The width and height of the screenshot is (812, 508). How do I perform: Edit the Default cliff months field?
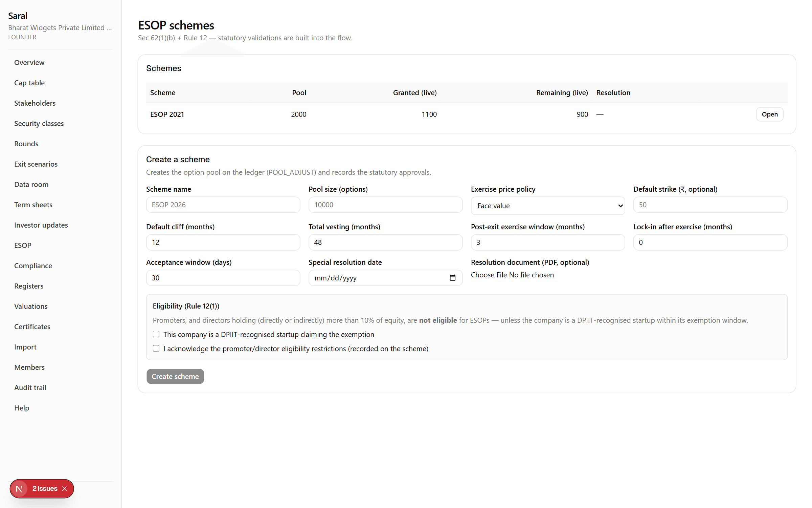tap(223, 242)
